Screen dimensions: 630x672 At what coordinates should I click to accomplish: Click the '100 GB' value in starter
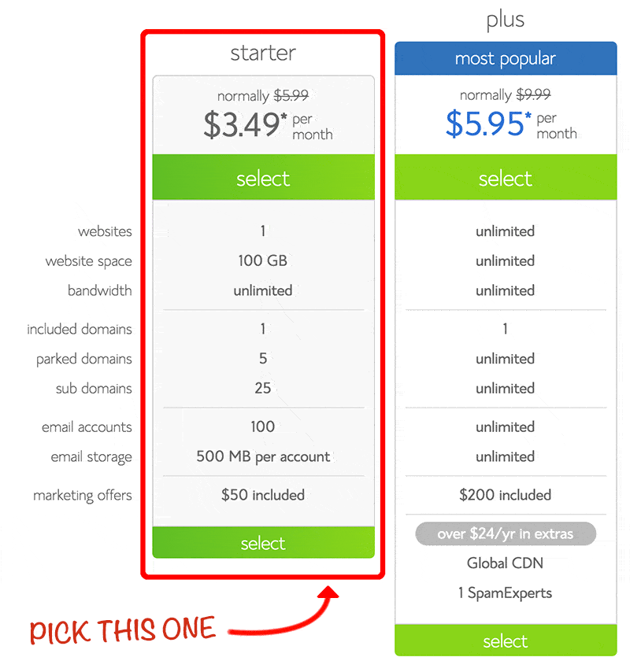click(263, 260)
